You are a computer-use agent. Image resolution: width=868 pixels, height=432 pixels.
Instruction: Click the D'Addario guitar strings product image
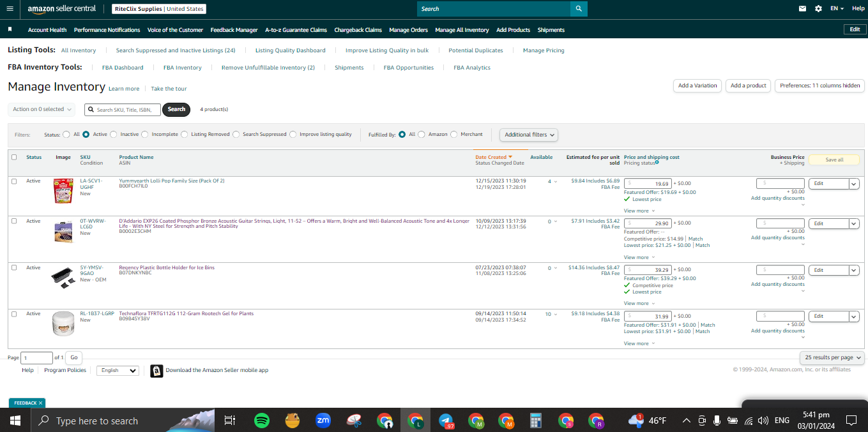(x=63, y=232)
